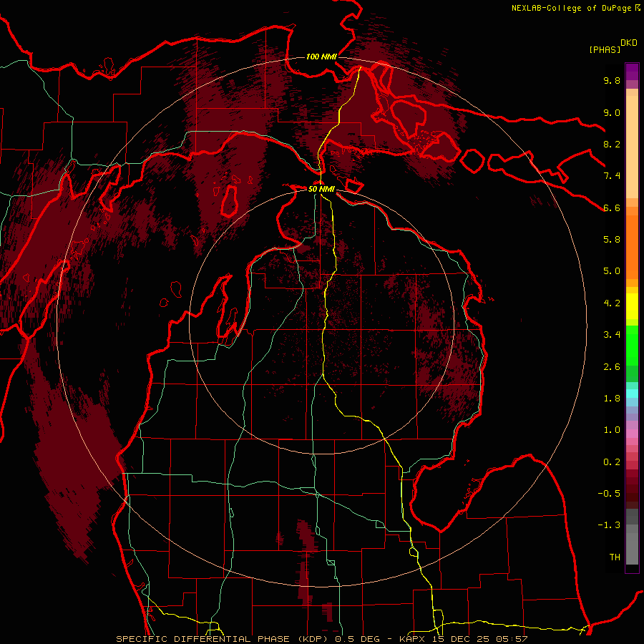Viewport: 644px width, 644px height.
Task: Select the large peach band near 8.2
Action: pos(632,147)
